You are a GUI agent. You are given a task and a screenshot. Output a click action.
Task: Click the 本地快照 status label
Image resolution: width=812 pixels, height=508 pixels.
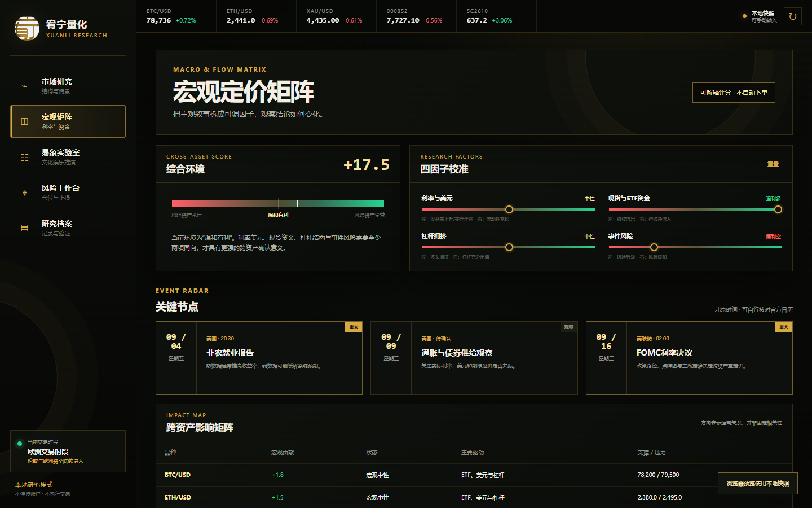click(763, 13)
